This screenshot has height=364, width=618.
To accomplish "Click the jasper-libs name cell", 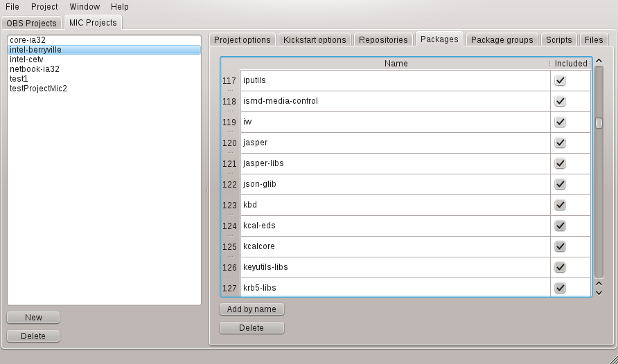I will [396, 163].
